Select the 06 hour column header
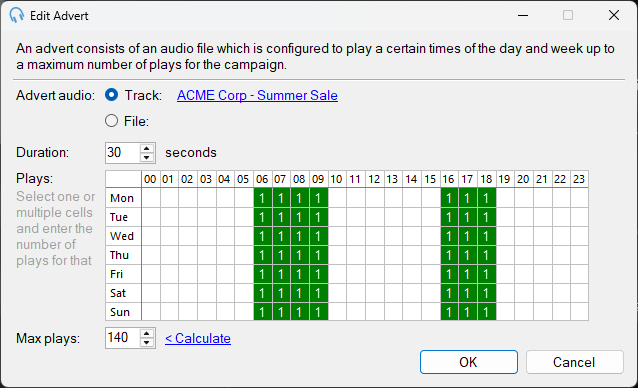Image resolution: width=638 pixels, height=388 pixels. pos(262,179)
